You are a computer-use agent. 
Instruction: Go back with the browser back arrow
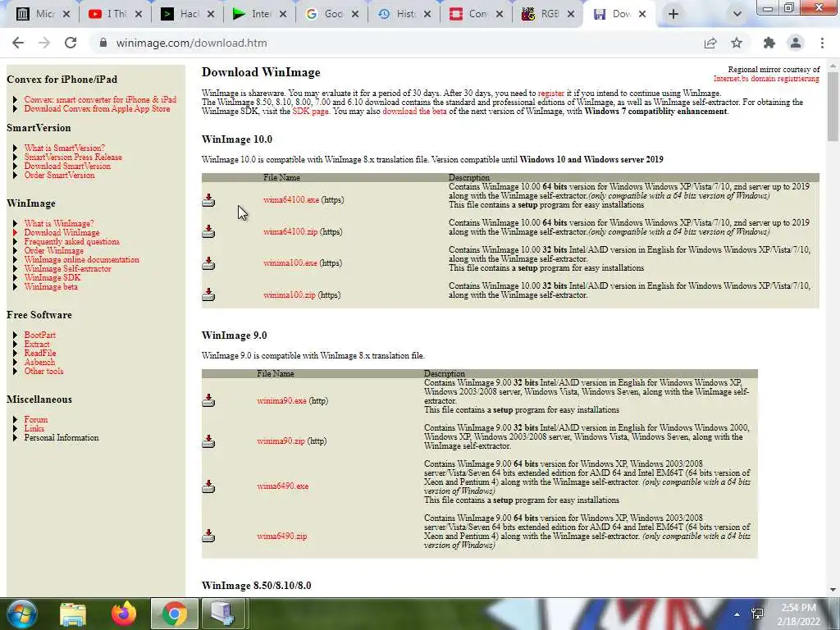[18, 43]
